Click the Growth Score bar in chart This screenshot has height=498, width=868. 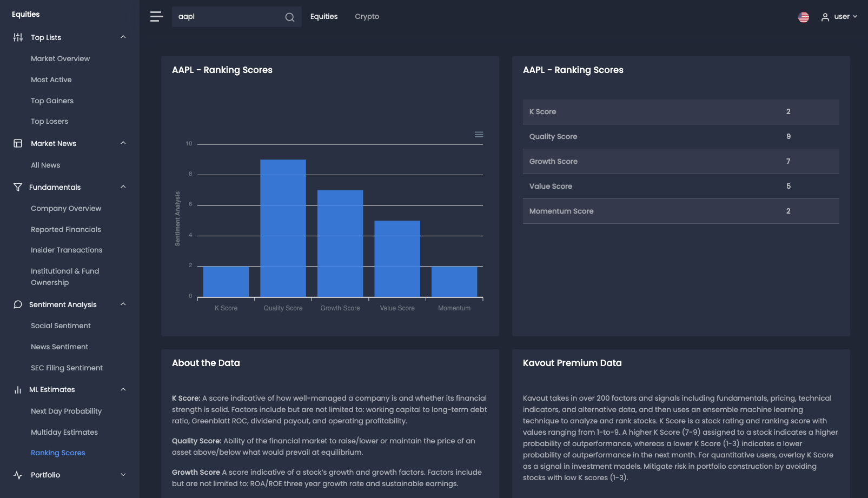point(340,243)
